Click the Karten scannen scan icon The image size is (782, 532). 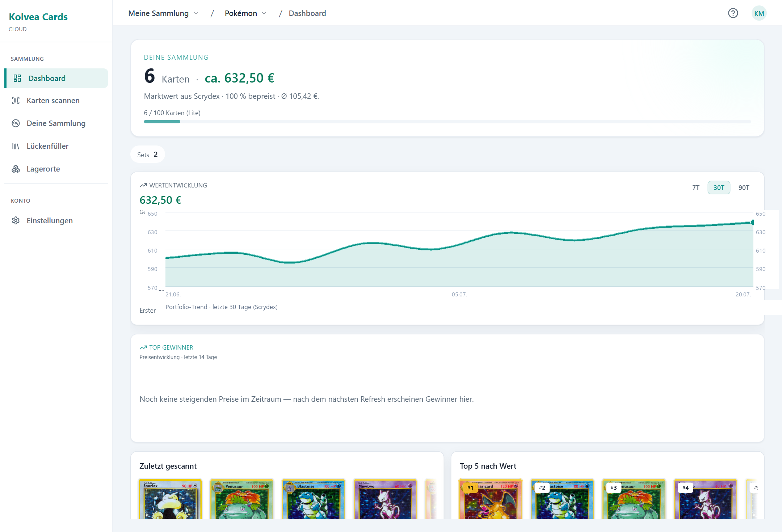tap(16, 101)
